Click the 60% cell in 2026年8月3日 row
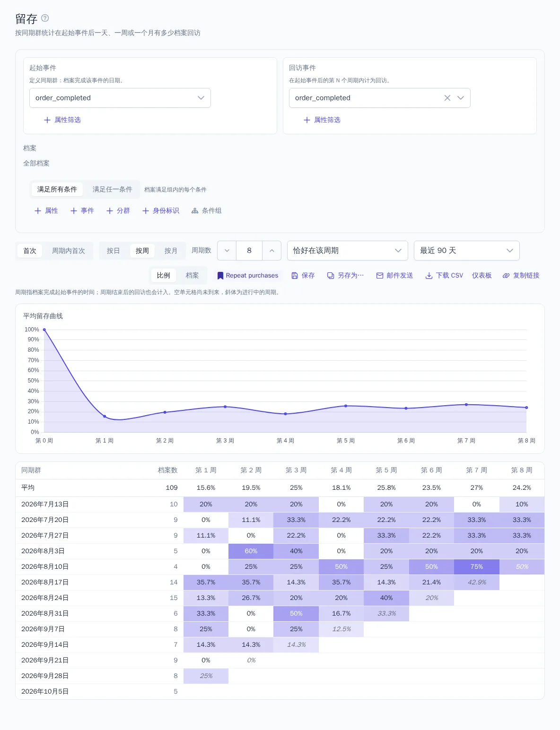The image size is (560, 730). (x=251, y=551)
